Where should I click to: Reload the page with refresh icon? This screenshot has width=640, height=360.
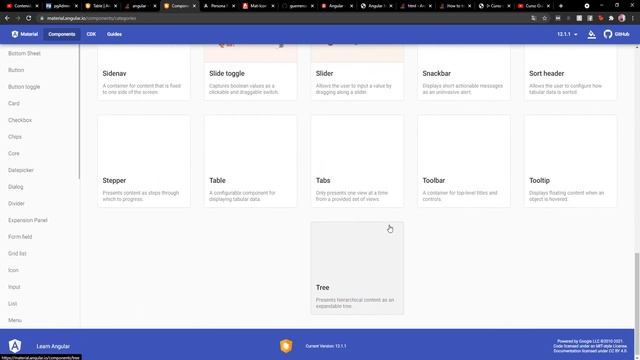pos(29,18)
